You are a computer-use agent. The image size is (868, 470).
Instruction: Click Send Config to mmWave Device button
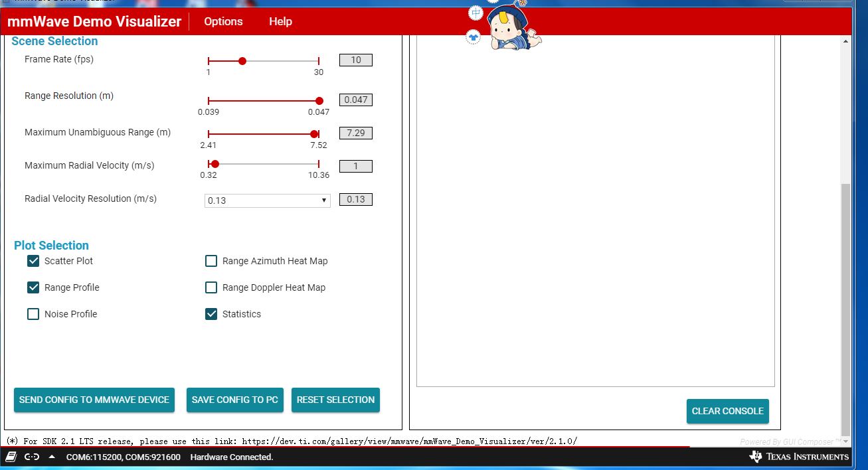[94, 400]
